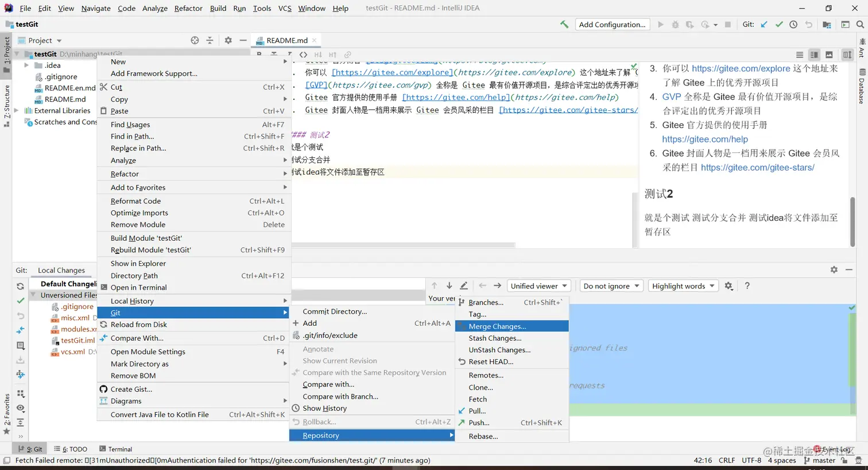Image resolution: width=868 pixels, height=470 pixels.
Task: Expand the Diagrams submenu
Action: 194,401
